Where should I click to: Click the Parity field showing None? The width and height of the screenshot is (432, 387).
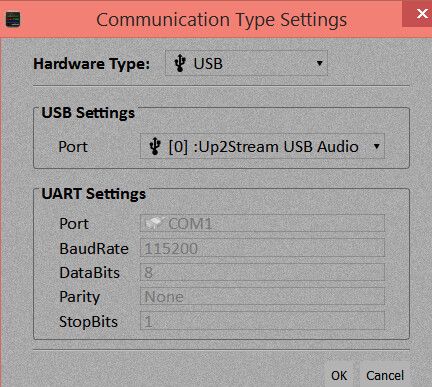click(262, 296)
